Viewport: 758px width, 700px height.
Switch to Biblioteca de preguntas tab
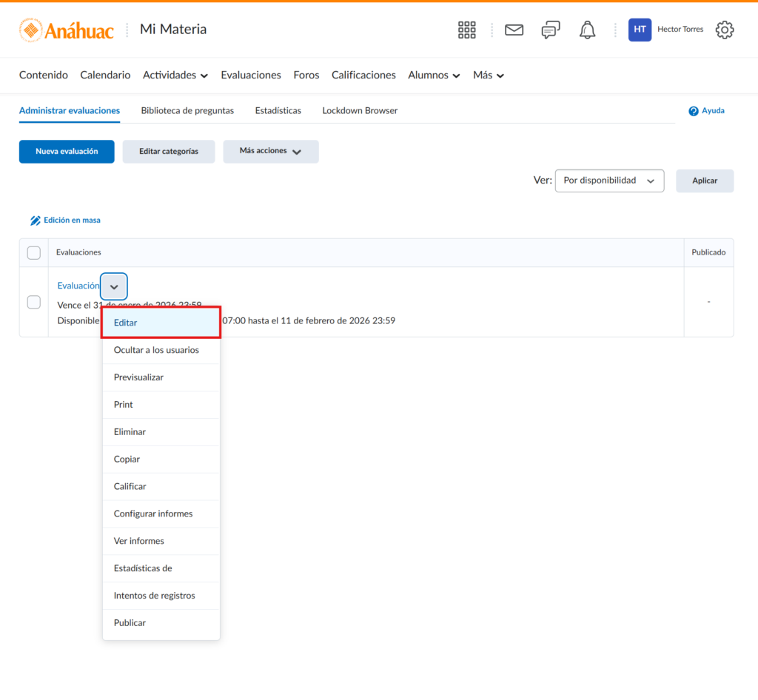tap(187, 111)
